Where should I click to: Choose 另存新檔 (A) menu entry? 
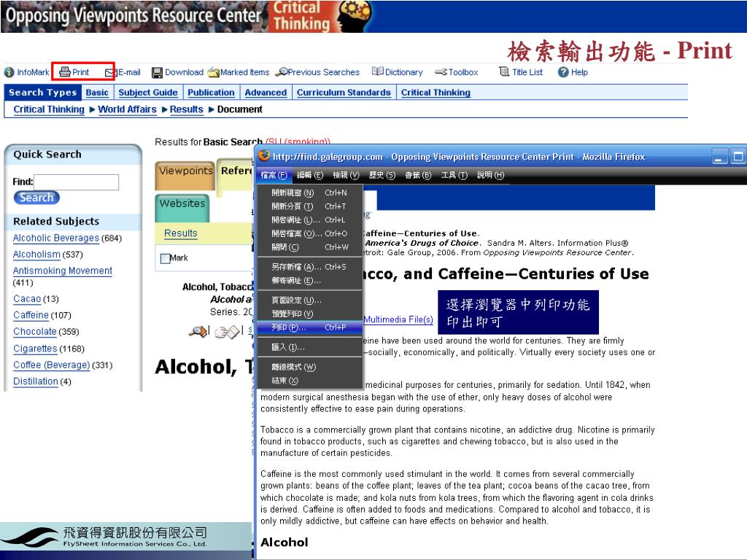(309, 267)
